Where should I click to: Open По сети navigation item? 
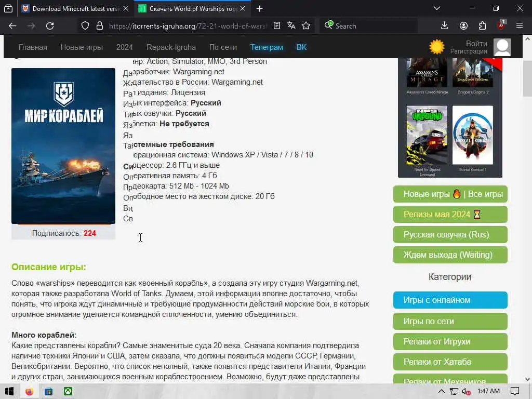pos(223,47)
